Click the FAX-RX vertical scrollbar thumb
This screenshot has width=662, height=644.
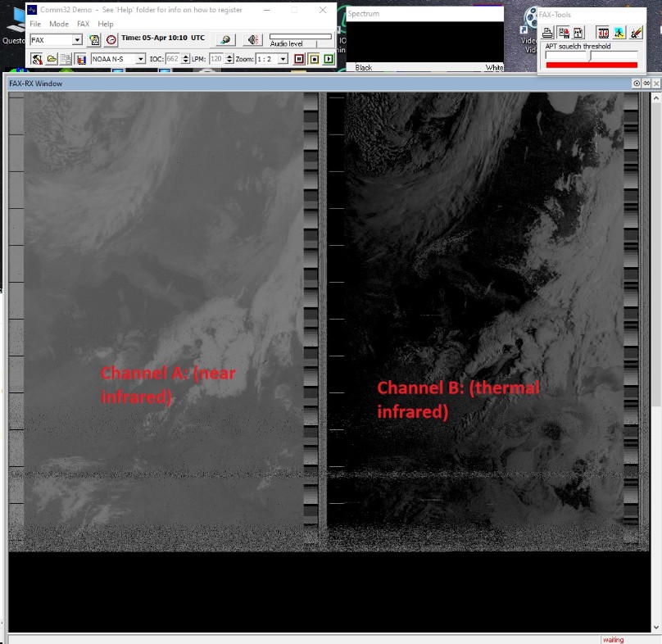(655, 256)
